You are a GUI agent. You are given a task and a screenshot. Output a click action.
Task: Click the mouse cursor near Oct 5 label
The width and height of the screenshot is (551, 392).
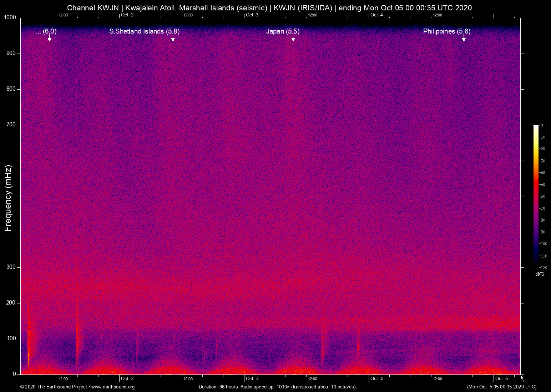pos(521,378)
